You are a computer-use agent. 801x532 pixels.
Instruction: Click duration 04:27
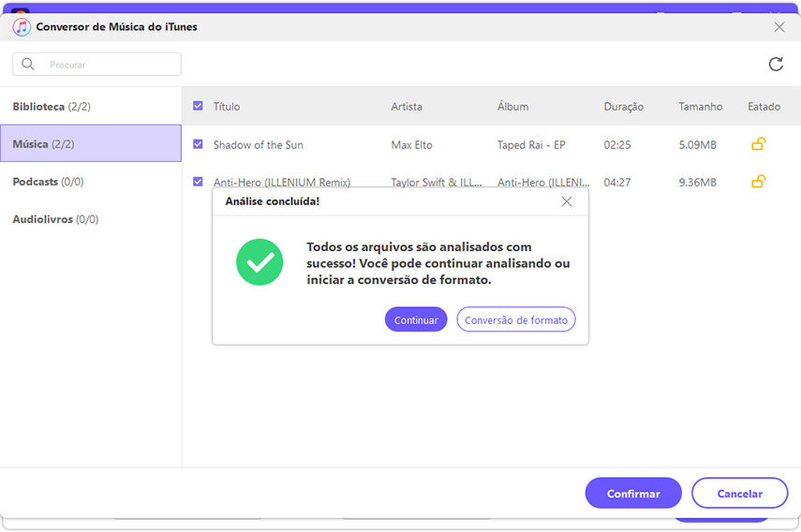coord(617,183)
